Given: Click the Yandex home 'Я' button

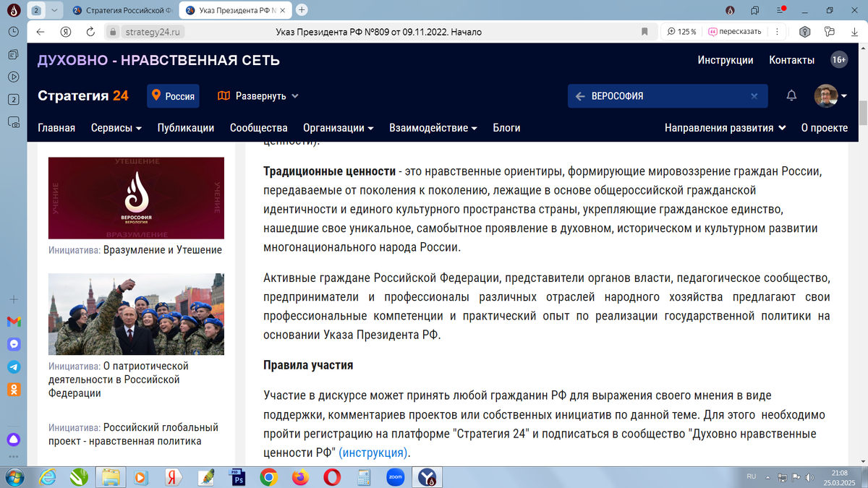Looking at the screenshot, I should tap(65, 32).
